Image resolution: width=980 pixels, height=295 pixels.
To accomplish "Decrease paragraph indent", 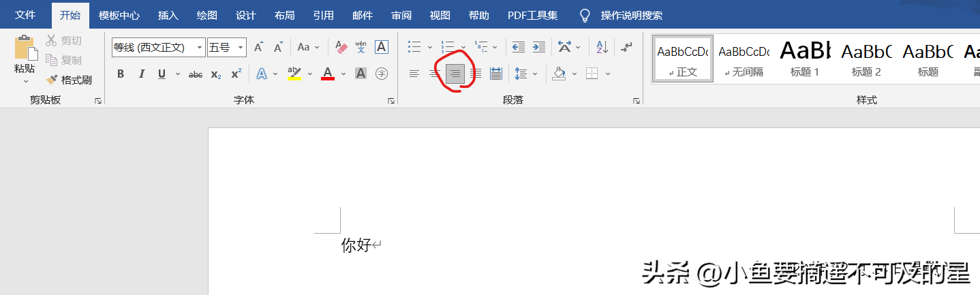I will tap(519, 47).
